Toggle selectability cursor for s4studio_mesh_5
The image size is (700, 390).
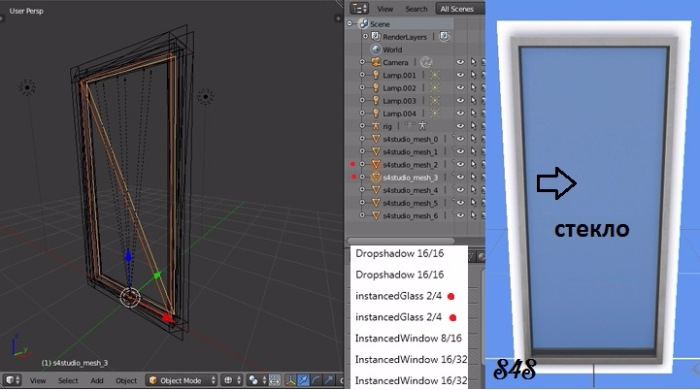473,203
